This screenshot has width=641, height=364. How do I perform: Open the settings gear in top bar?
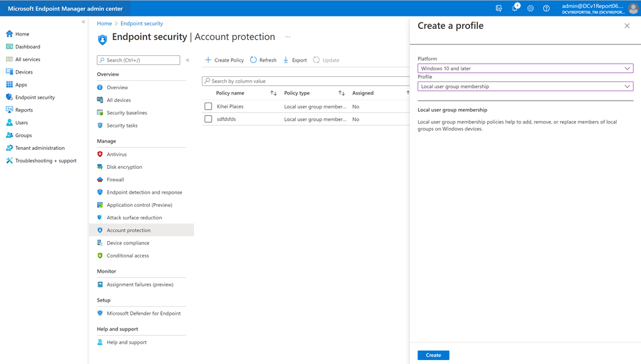click(530, 8)
